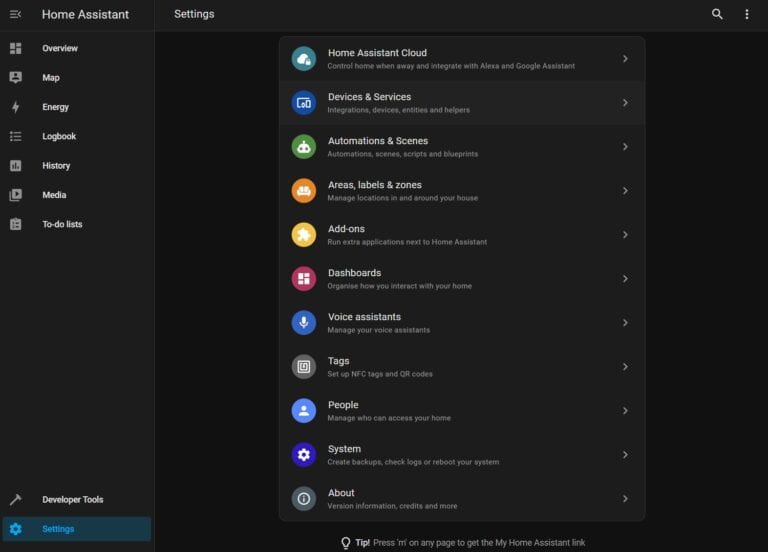The height and width of the screenshot is (552, 768).
Task: Expand Dashboards via its chevron
Action: tap(625, 279)
